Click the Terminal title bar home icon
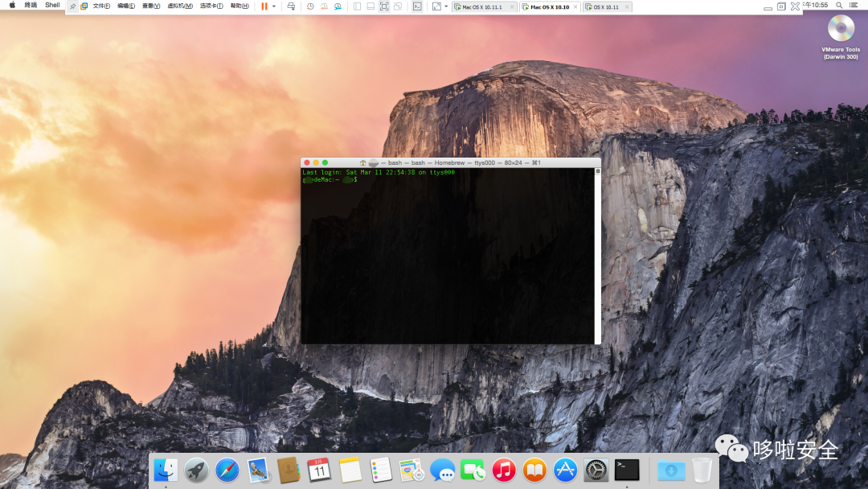The image size is (868, 489). 362,162
